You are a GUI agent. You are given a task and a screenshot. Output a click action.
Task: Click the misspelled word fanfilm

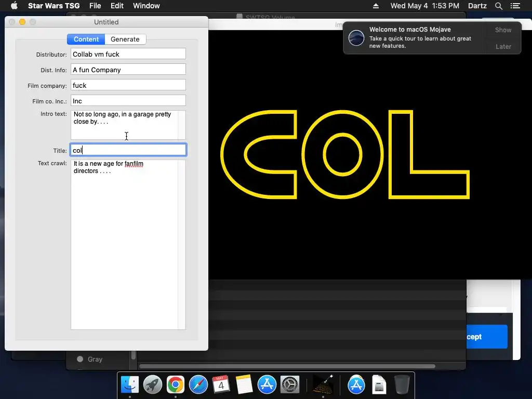[x=134, y=164]
